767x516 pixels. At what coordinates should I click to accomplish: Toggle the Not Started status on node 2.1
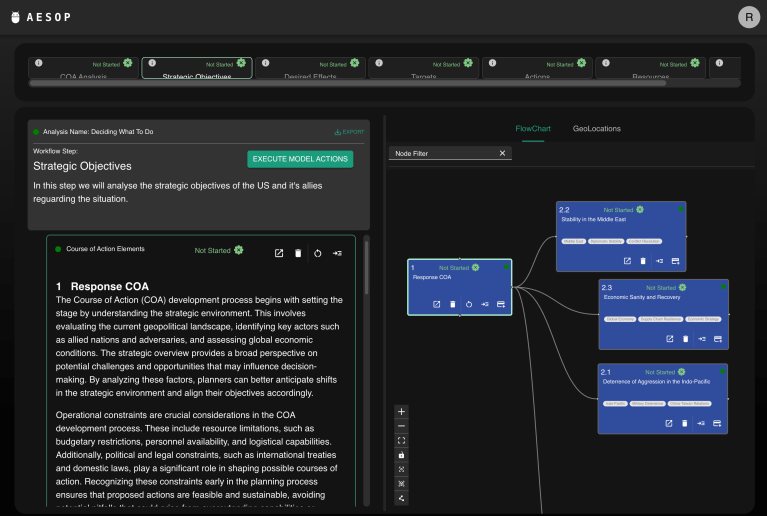[682, 370]
